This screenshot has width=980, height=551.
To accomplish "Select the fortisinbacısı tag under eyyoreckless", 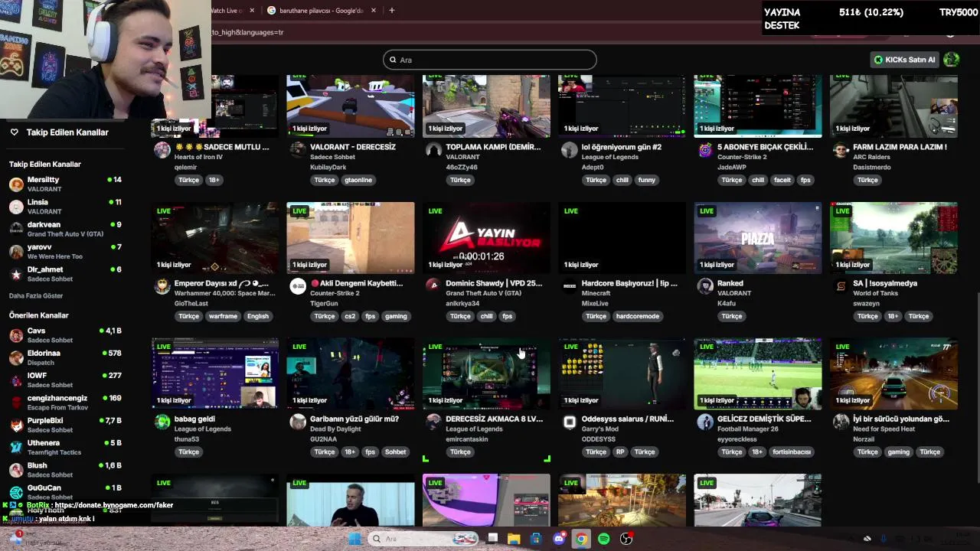I will click(x=791, y=452).
